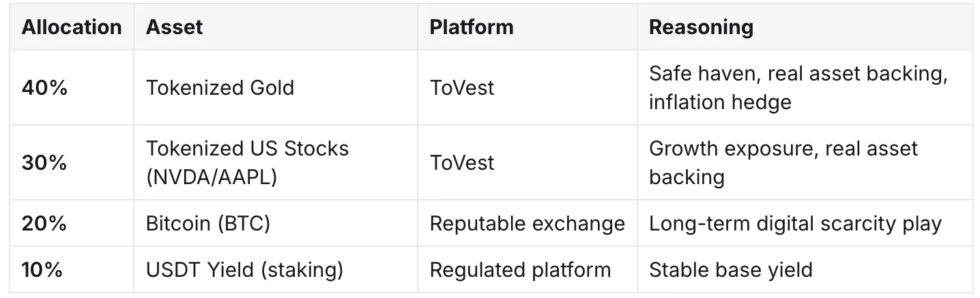
Task: Click the 10% allocation cell
Action: (x=72, y=269)
